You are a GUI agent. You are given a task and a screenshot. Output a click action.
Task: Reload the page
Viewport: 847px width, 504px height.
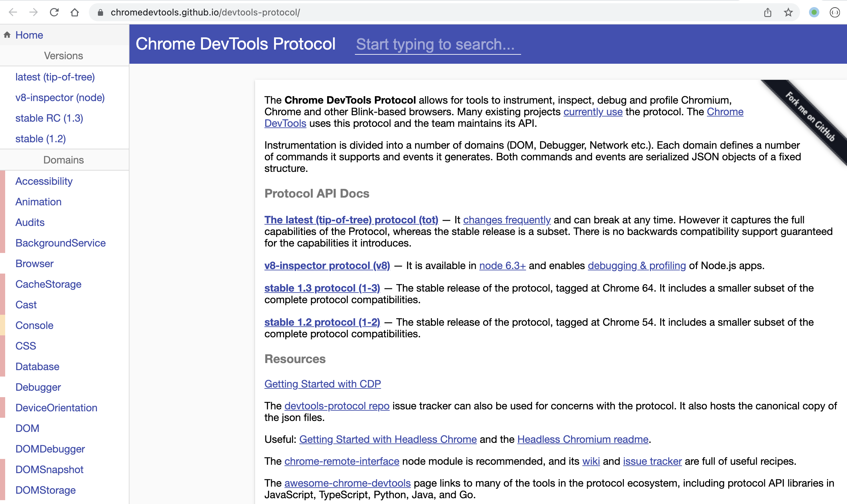pos(54,13)
